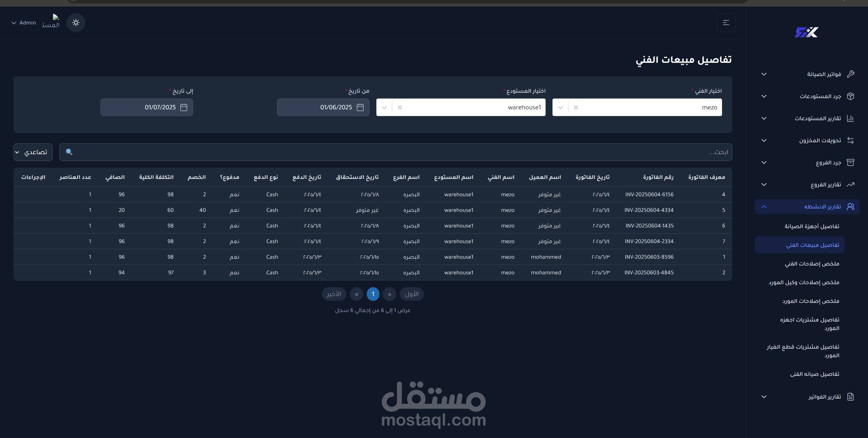
Task: Clear the mezo technician selection
Action: pyautogui.click(x=576, y=107)
